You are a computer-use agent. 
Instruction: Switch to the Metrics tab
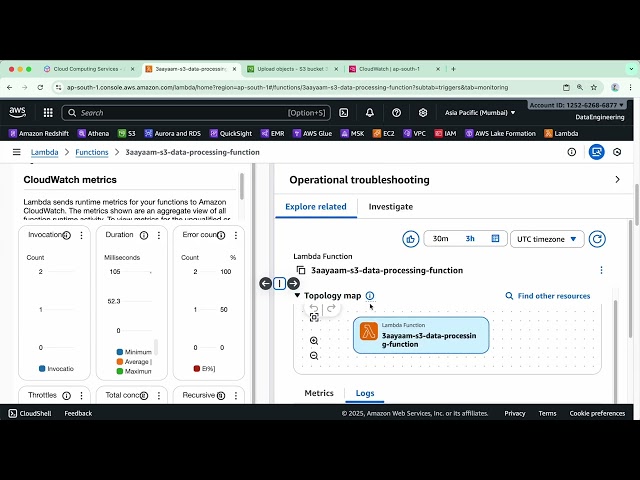(319, 393)
